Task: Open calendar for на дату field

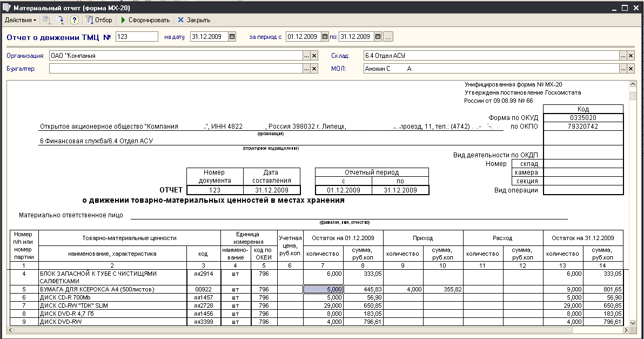Action: click(232, 37)
